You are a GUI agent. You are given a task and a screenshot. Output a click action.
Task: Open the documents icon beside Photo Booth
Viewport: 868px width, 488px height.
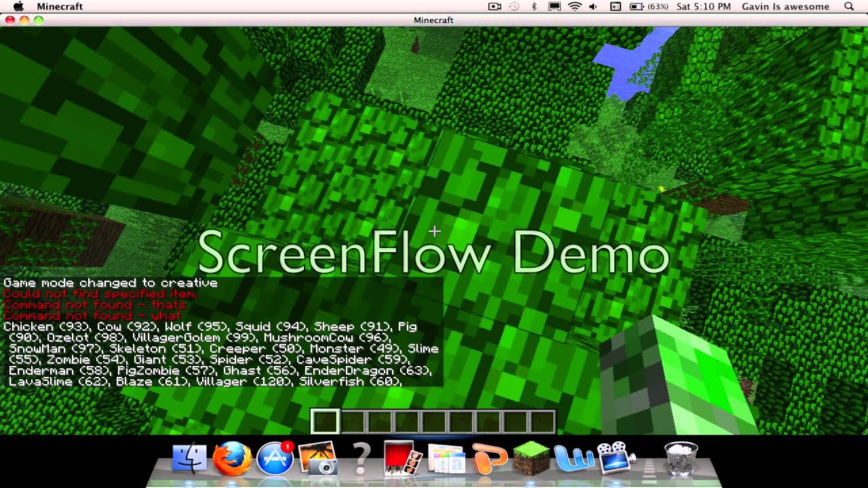click(x=446, y=460)
